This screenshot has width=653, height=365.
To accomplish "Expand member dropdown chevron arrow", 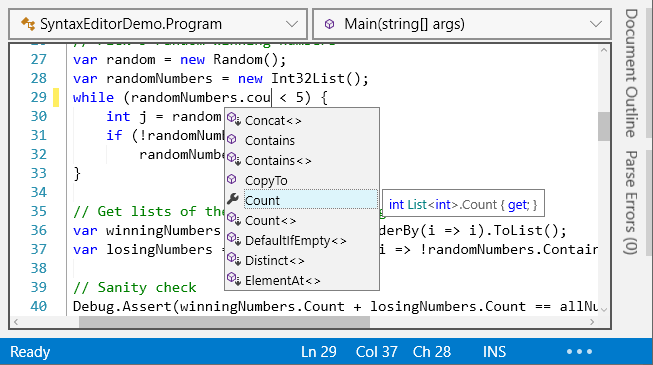I will click(x=596, y=24).
